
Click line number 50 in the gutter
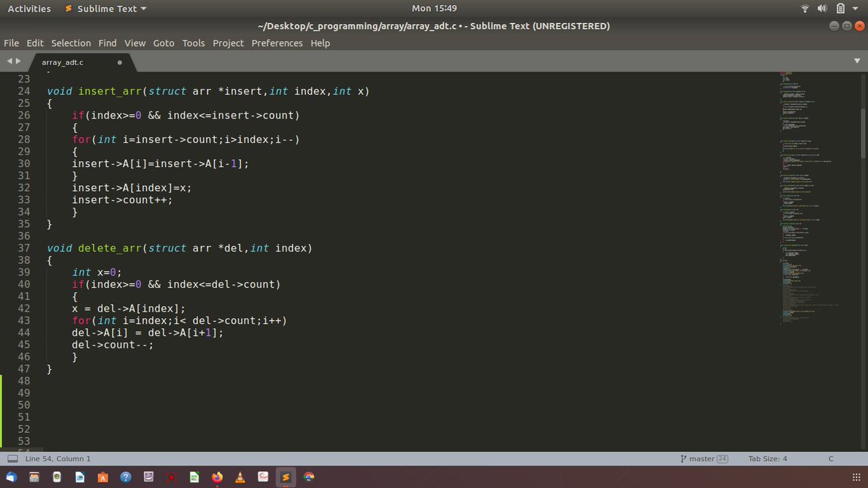coord(23,405)
